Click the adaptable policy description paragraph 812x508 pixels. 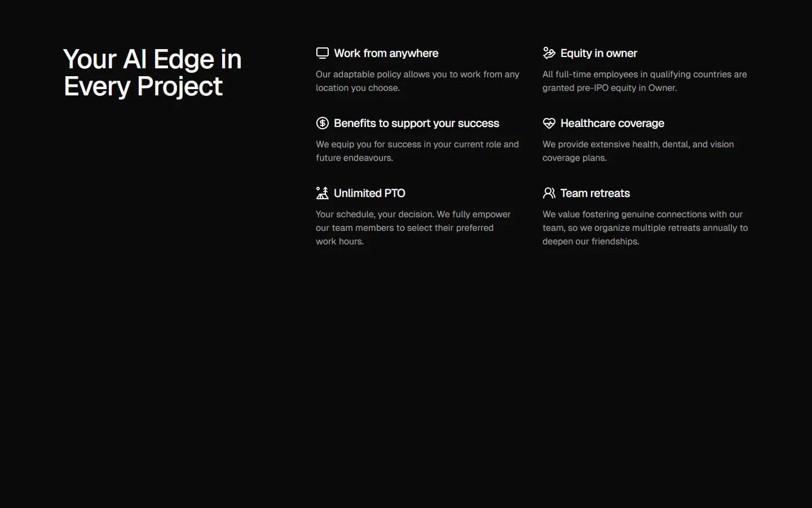click(417, 81)
